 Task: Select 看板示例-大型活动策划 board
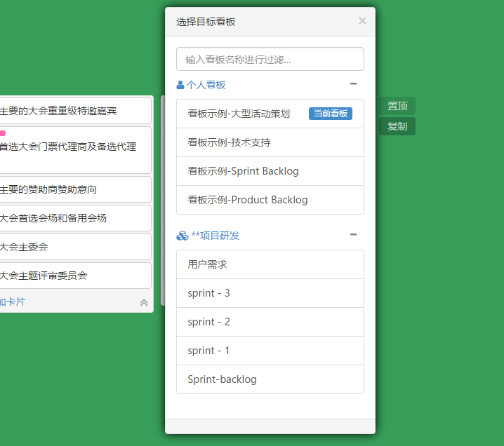[239, 114]
